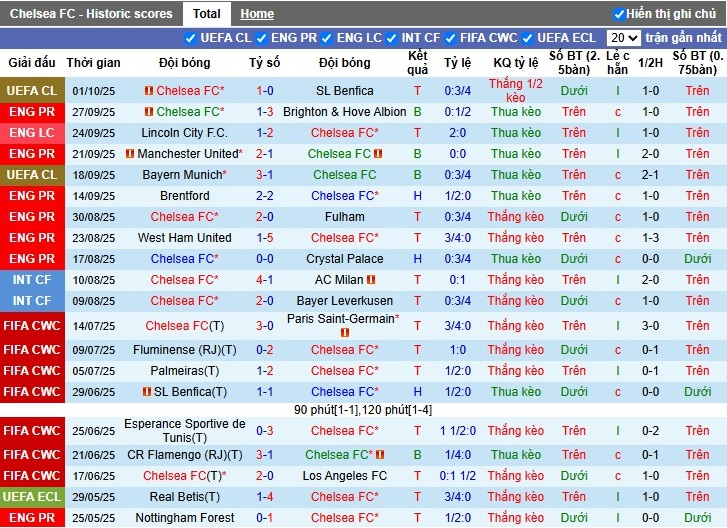The height and width of the screenshot is (528, 727).
Task: Click the 2:0 odds for Lincoln City match
Action: [x=458, y=133]
